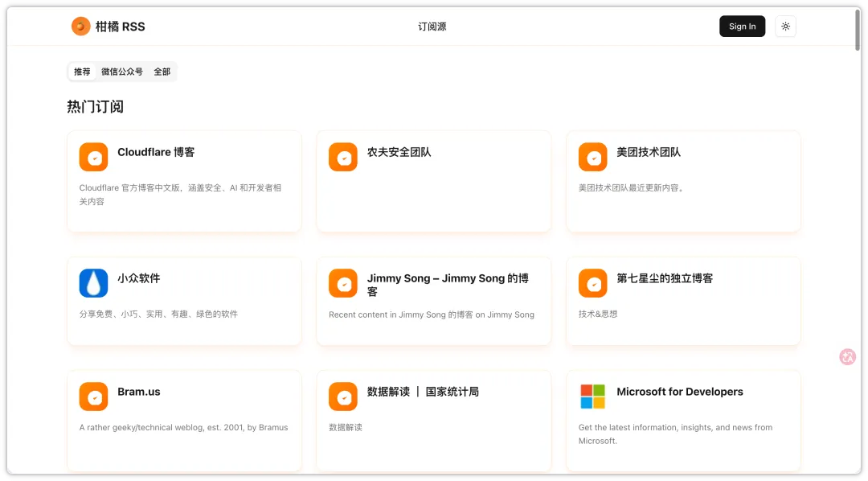Image resolution: width=868 pixels, height=481 pixels.
Task: Select the 推荐 tab
Action: (82, 72)
